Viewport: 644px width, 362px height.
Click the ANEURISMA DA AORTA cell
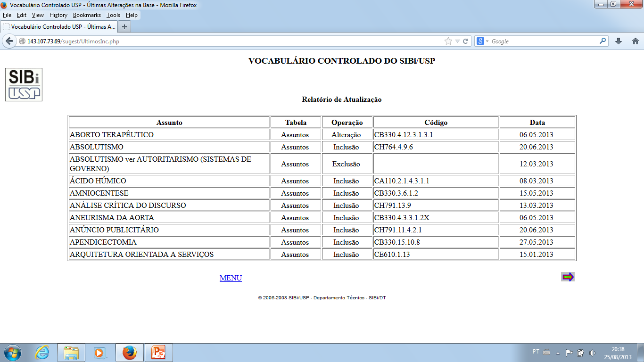(169, 218)
